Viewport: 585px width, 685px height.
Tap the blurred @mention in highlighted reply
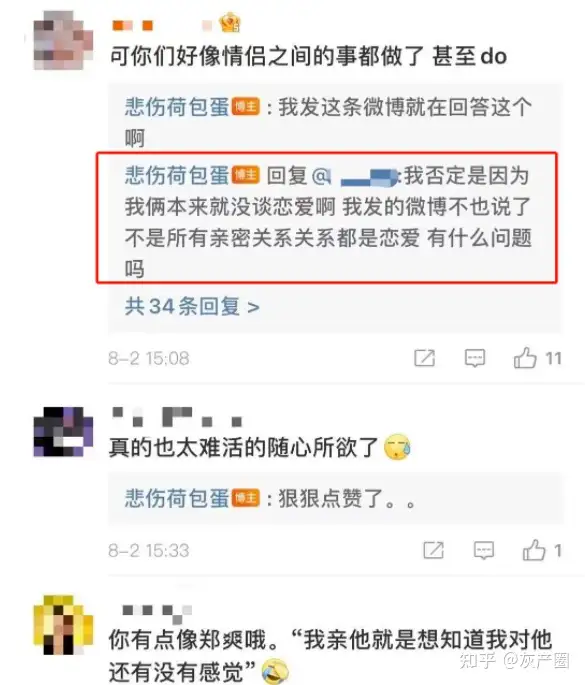pyautogui.click(x=355, y=176)
